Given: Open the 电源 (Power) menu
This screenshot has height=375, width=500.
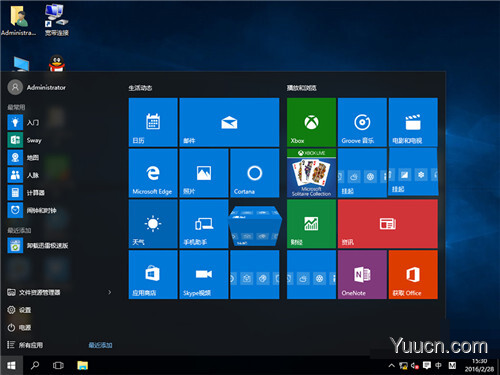Looking at the screenshot, I should pyautogui.click(x=19, y=328).
